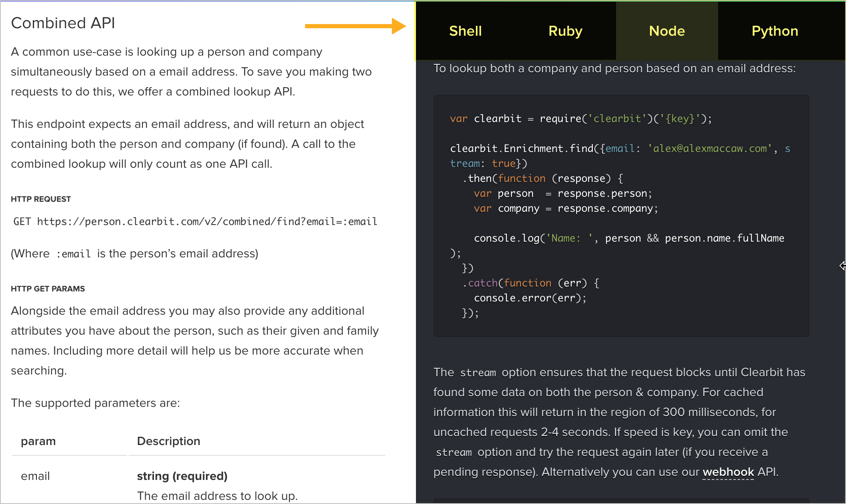Screen dimensions: 846x504
Task: Select the Node code tab
Action: coord(666,31)
